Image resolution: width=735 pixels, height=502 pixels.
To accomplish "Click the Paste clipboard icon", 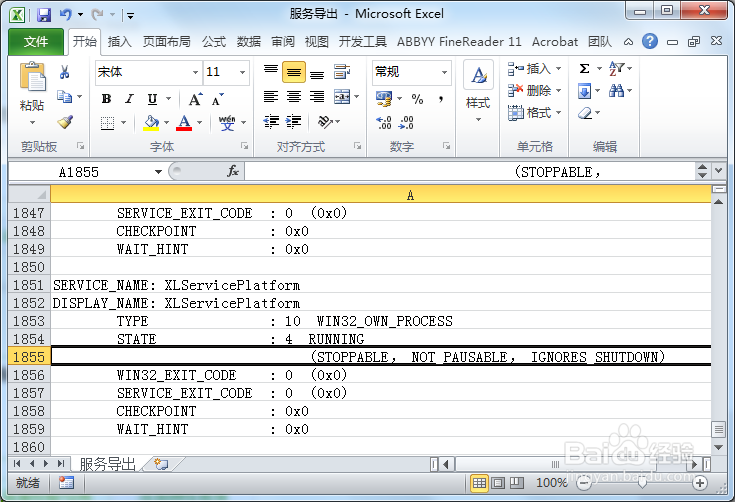I will tap(32, 76).
